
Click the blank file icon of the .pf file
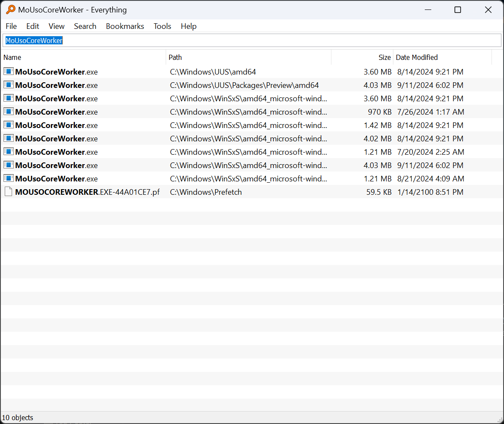[x=8, y=192]
